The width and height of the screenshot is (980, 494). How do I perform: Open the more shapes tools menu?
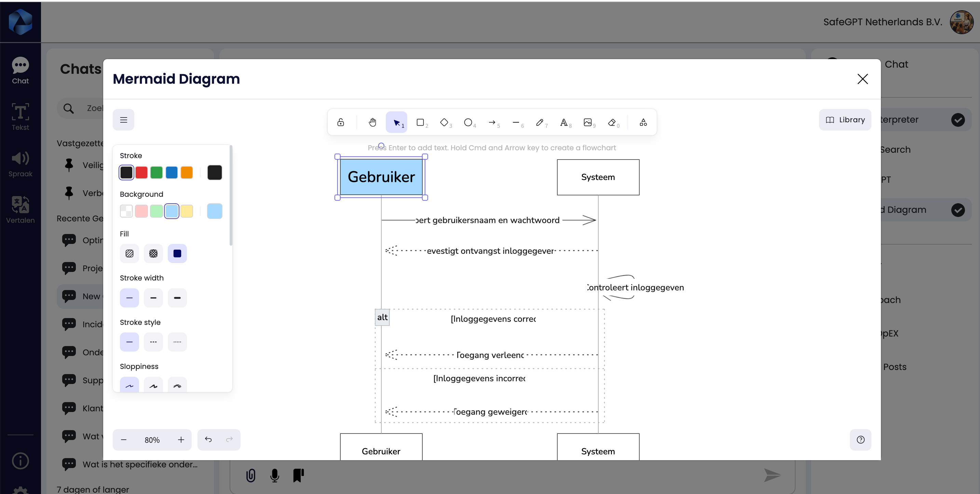coord(643,122)
